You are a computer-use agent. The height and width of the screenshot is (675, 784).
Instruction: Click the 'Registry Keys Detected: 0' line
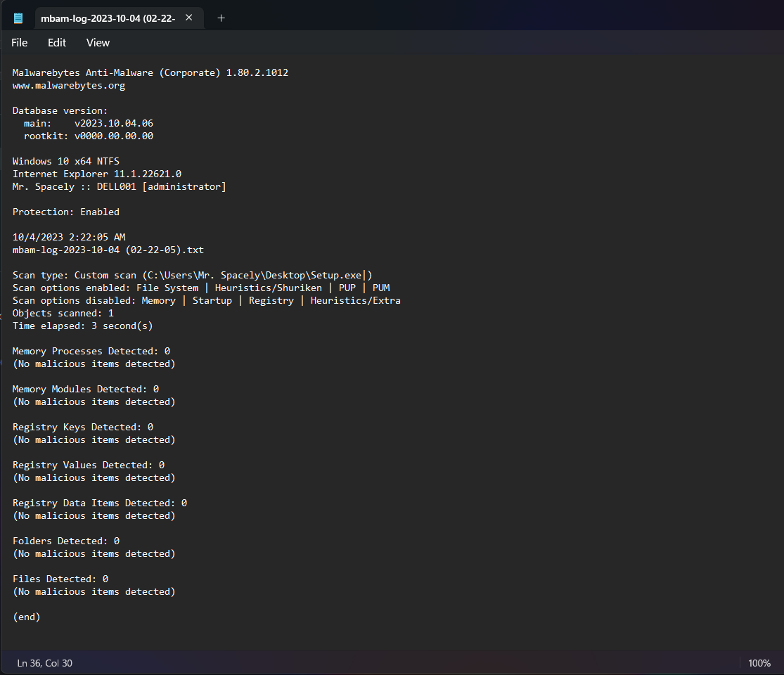click(83, 427)
